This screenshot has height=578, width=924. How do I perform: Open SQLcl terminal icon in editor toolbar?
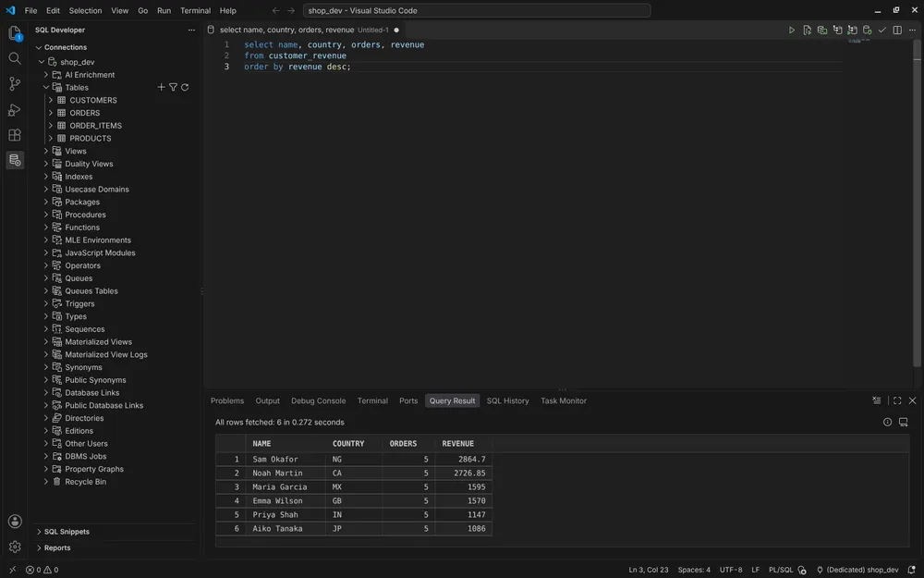point(822,31)
